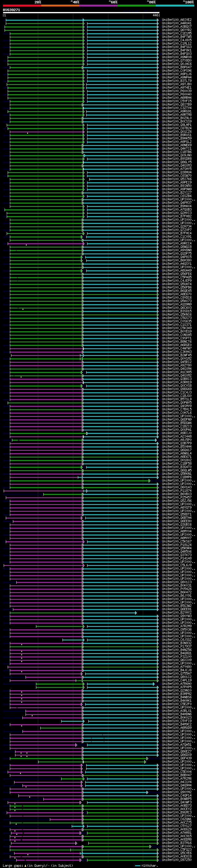
Task: Select hit UniRef100_B8PG47
Action: 177,67
